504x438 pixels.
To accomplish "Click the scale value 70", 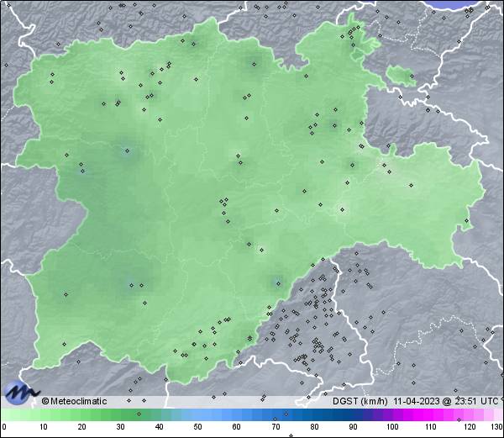I will pyautogui.click(x=276, y=427).
